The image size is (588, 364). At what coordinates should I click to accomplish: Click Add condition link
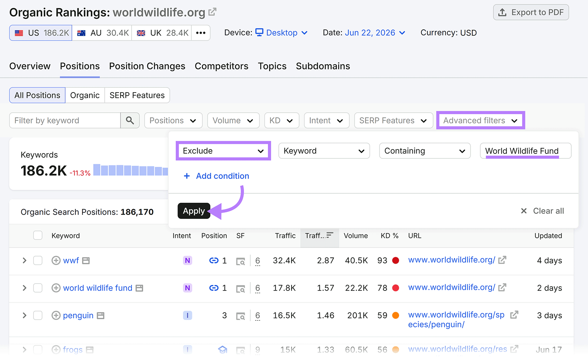click(216, 176)
